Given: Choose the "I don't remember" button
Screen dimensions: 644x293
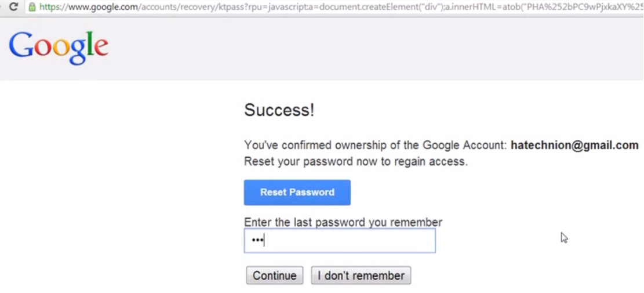Looking at the screenshot, I should [x=361, y=276].
